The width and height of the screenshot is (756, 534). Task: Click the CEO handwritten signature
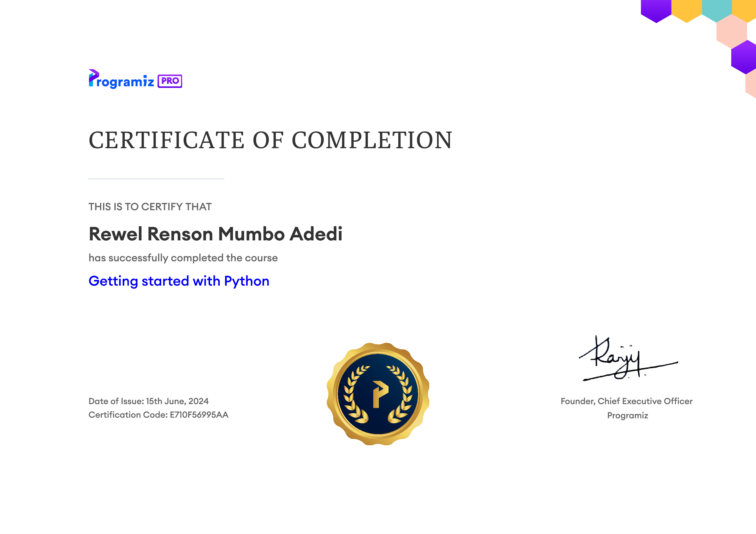[628, 358]
